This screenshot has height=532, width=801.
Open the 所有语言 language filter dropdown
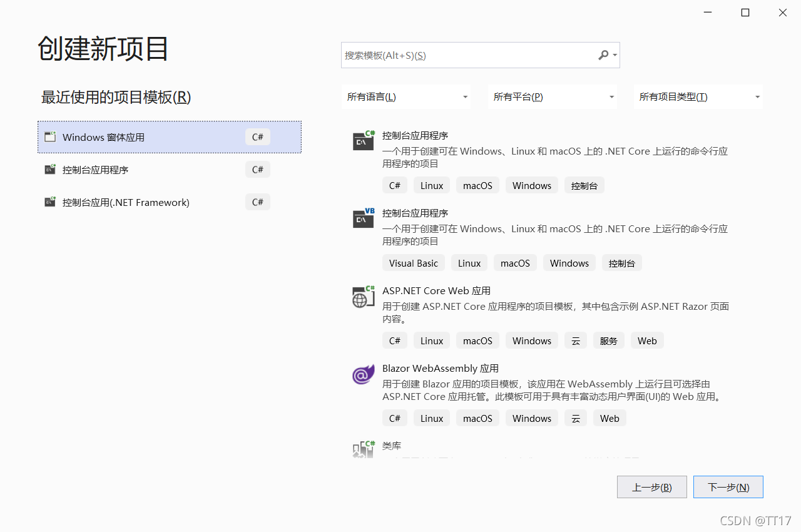tap(407, 97)
